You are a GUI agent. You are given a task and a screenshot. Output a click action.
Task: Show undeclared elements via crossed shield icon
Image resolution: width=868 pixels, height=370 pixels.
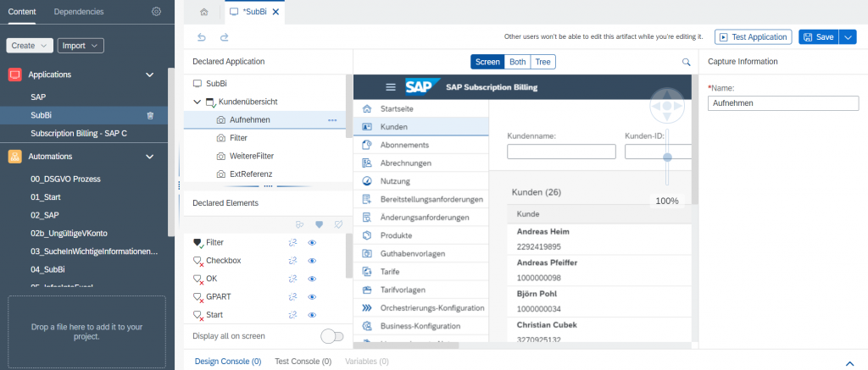[337, 224]
